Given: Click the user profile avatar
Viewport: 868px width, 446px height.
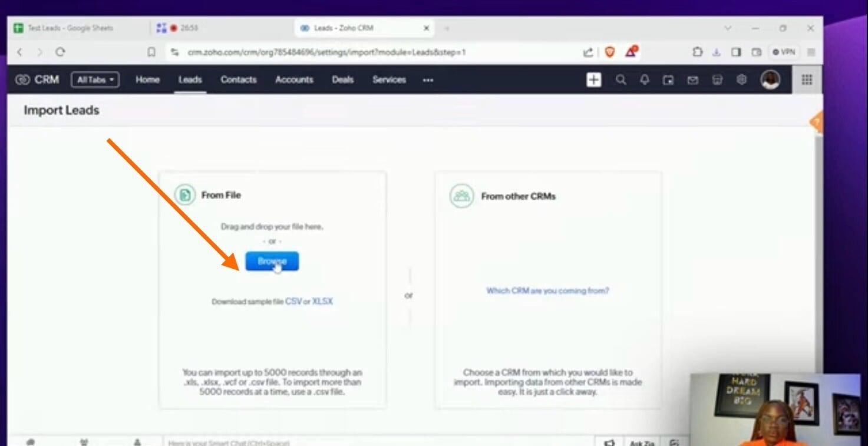Looking at the screenshot, I should (770, 80).
